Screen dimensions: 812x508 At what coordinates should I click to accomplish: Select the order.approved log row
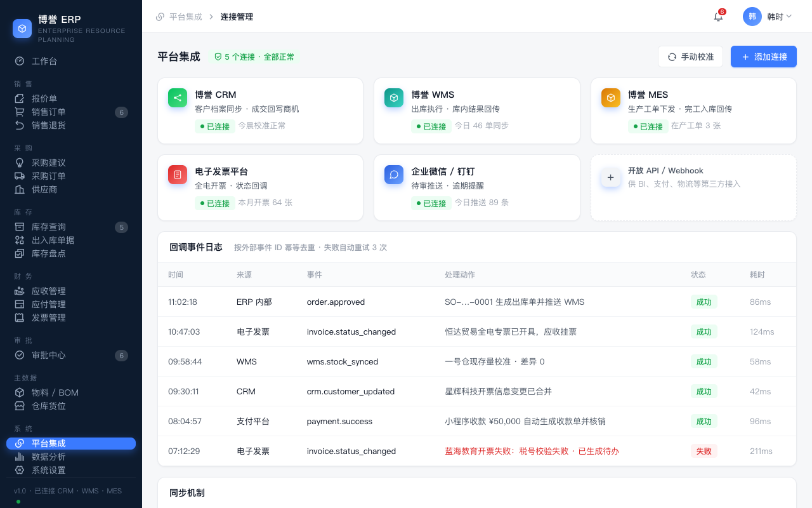(x=477, y=302)
